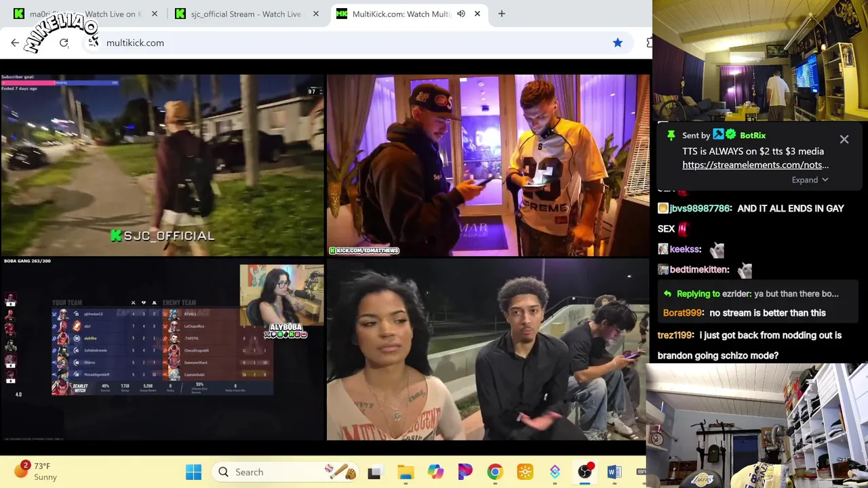Open site information icon in address bar

(93, 43)
